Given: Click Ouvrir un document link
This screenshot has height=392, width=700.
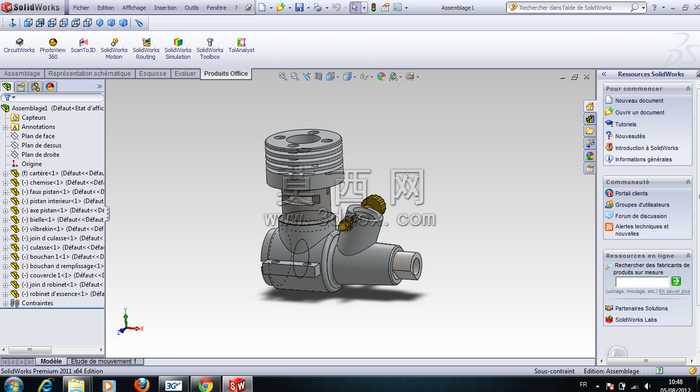Looking at the screenshot, I should (x=639, y=113).
